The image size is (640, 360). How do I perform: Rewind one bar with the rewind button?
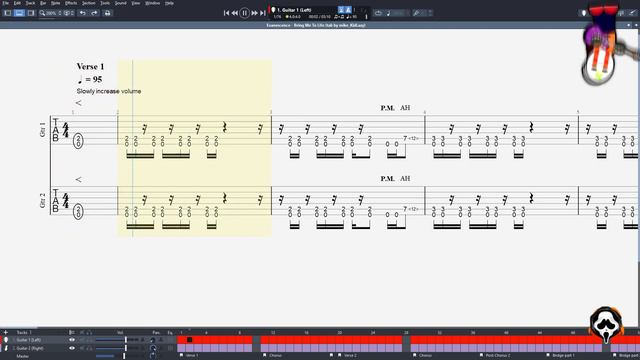235,13
